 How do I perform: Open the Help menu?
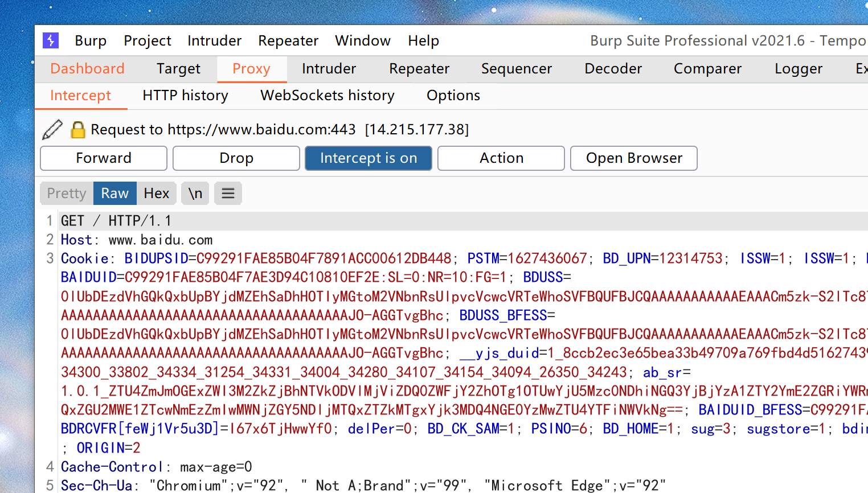pos(423,41)
